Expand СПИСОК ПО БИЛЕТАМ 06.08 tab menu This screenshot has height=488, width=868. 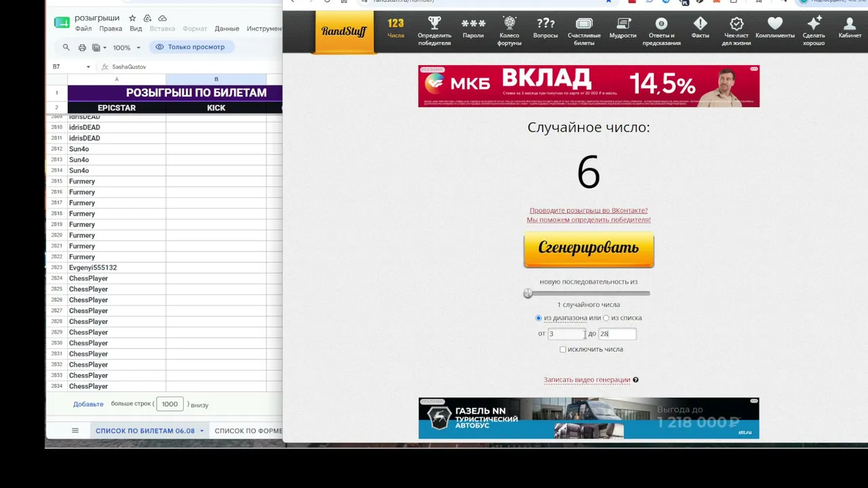pyautogui.click(x=201, y=431)
